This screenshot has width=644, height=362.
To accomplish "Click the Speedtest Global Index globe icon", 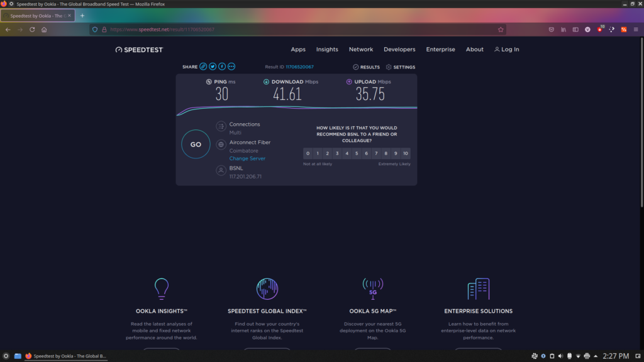I will (267, 288).
